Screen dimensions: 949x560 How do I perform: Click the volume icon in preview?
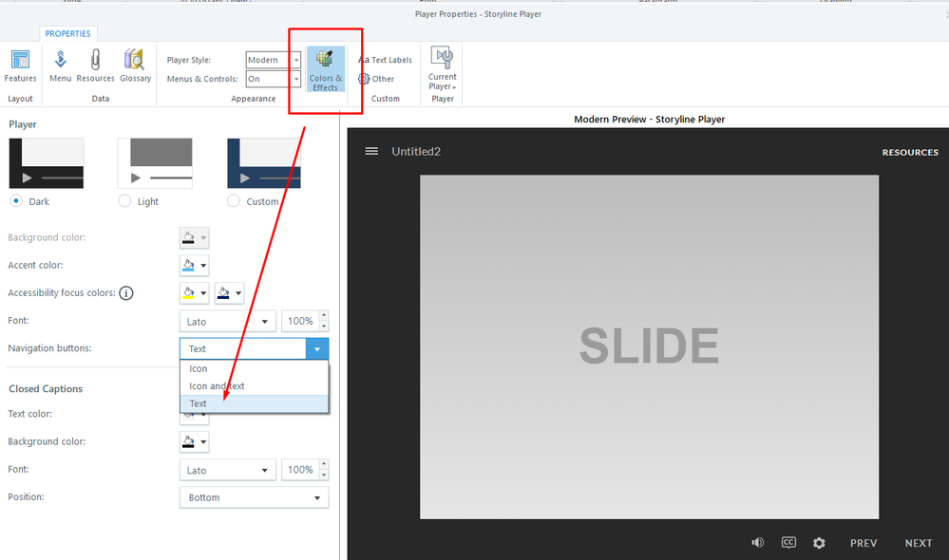click(758, 543)
